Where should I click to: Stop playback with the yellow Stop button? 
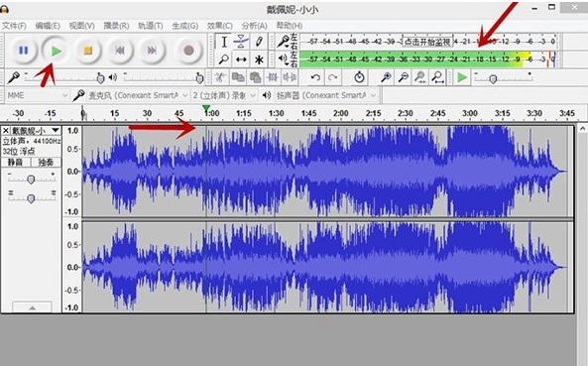(x=87, y=51)
